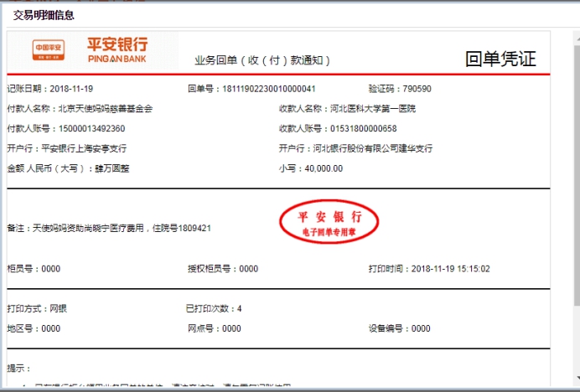The height and width of the screenshot is (392, 580).
Task: Click the 柜员号 0000 field
Action: [34, 269]
